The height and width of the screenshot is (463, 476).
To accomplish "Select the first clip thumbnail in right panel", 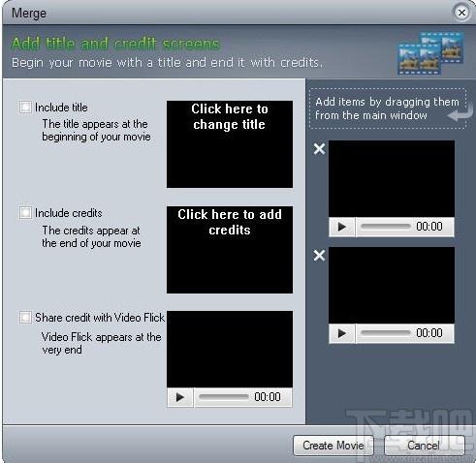I will [x=392, y=178].
